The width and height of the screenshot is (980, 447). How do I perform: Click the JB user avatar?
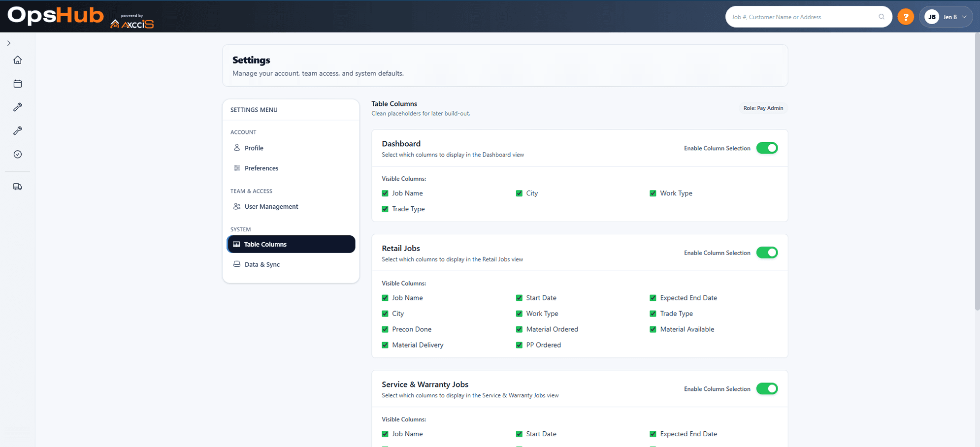click(931, 17)
